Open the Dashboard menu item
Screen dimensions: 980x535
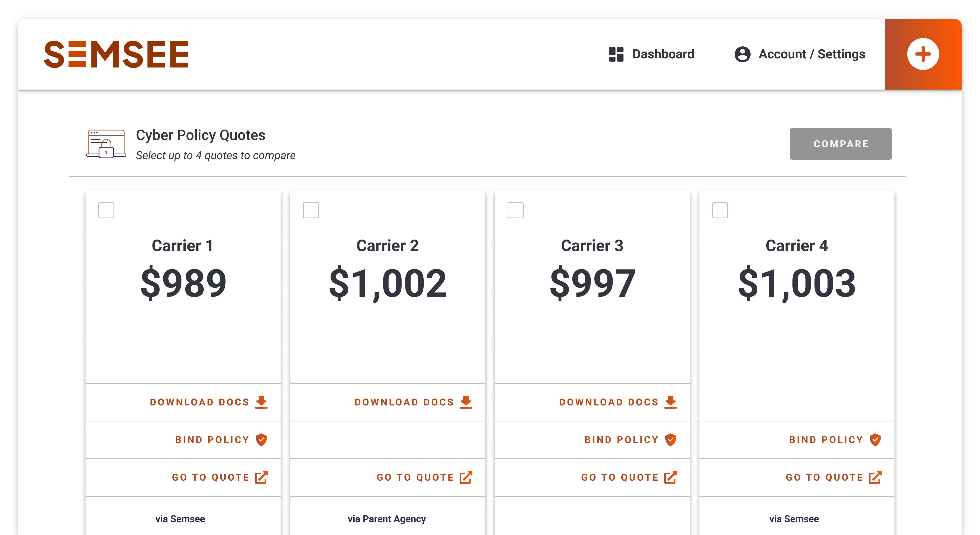pos(663,54)
